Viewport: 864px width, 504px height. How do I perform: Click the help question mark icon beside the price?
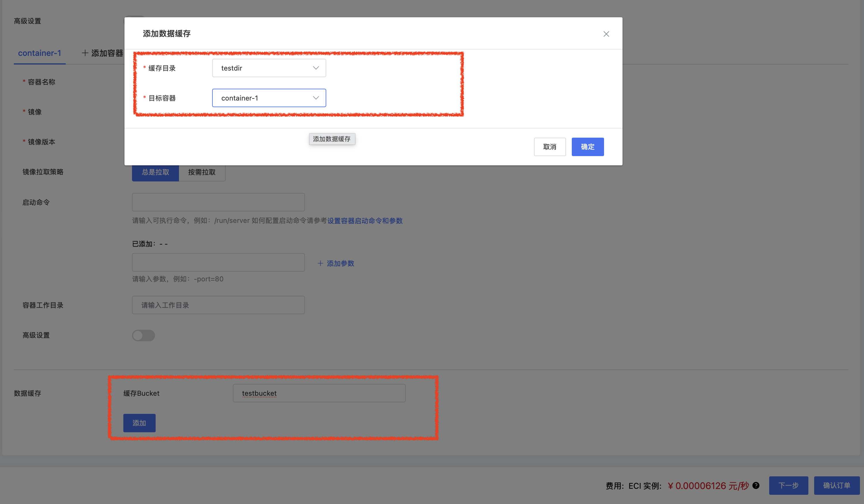(x=756, y=485)
